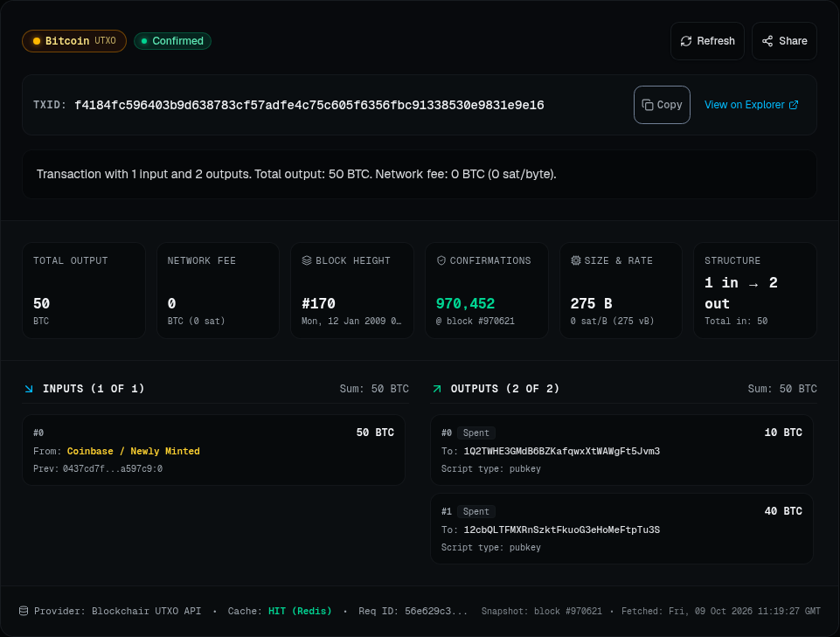Click the size & rate chip icon
840x637 pixels.
point(575,260)
